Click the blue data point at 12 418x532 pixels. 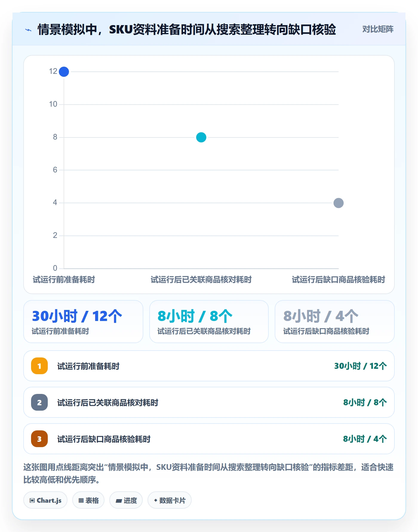64,72
